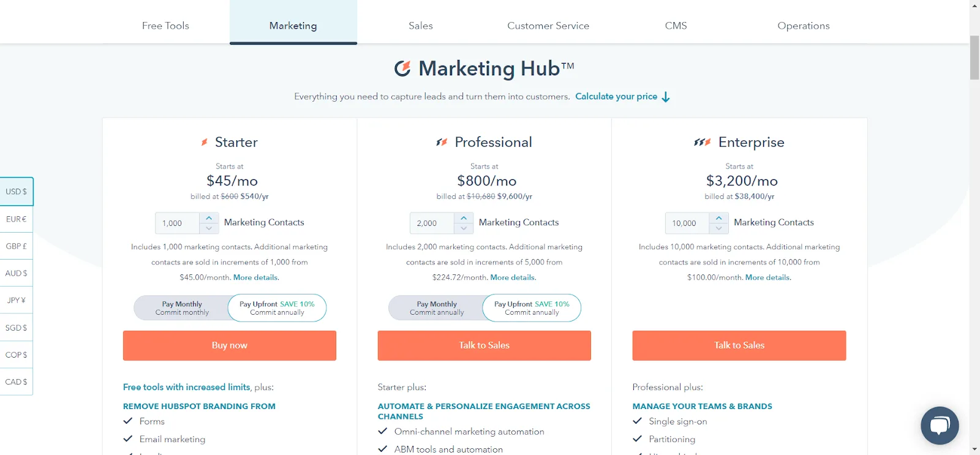Image resolution: width=980 pixels, height=455 pixels.
Task: Click the scrollbar down arrow
Action: 974,450
